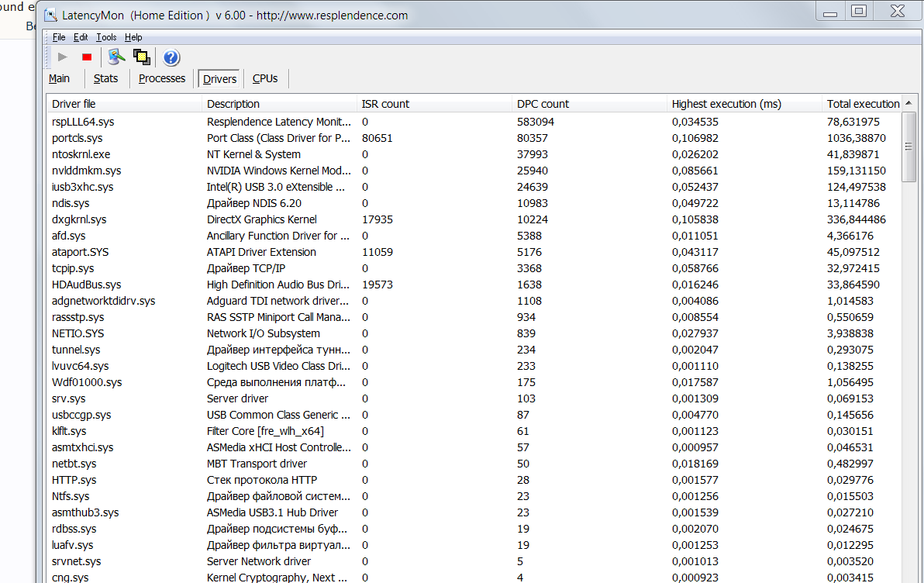The width and height of the screenshot is (924, 583).
Task: Select the HDAudBus.sys driver row
Action: tap(474, 285)
